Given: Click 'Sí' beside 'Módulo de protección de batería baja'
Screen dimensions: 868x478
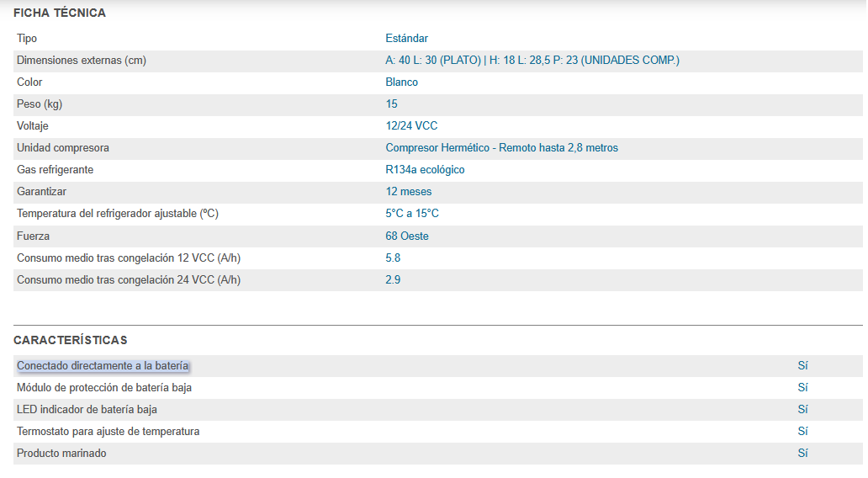Looking at the screenshot, I should point(802,388).
